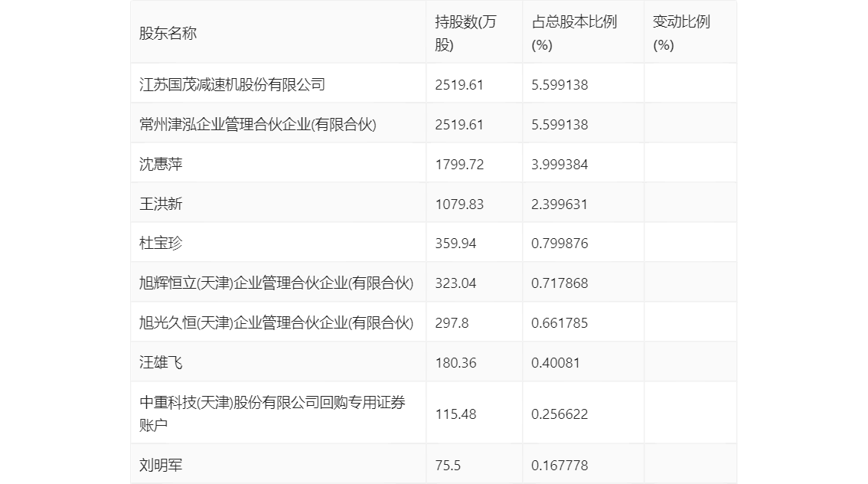Select the 3.999384 percentage value

click(559, 165)
